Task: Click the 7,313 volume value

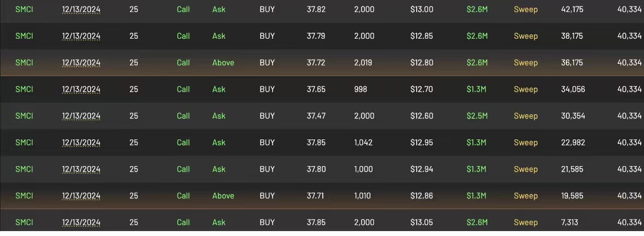Action: click(x=570, y=222)
